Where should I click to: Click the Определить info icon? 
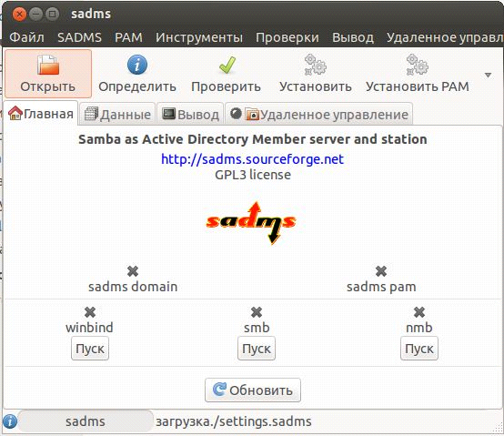click(137, 65)
